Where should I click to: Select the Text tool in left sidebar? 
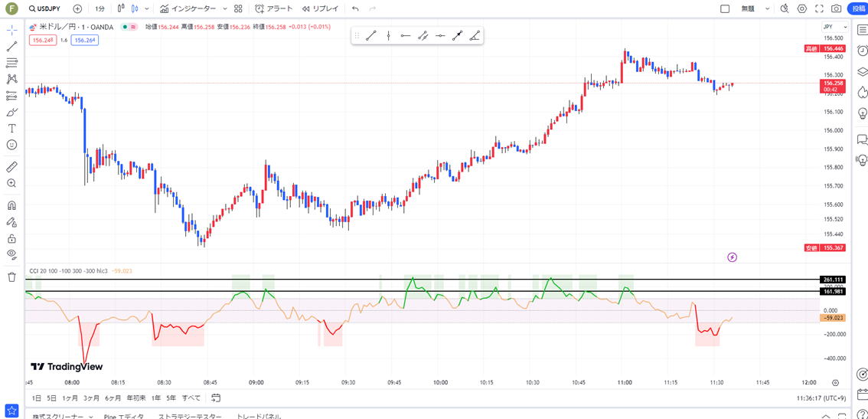11,128
